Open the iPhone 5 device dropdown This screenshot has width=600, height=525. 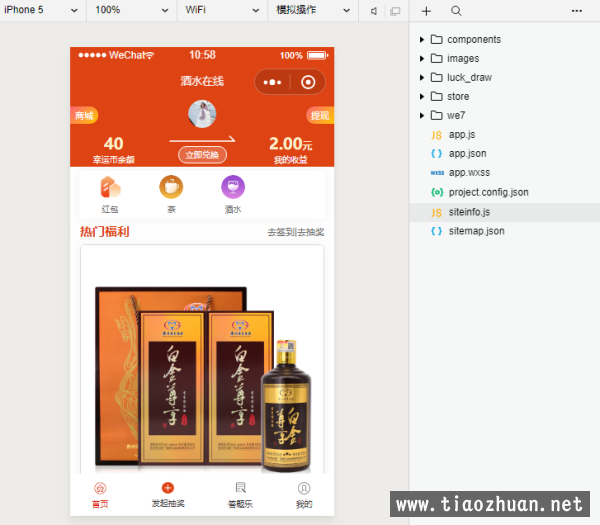point(41,10)
